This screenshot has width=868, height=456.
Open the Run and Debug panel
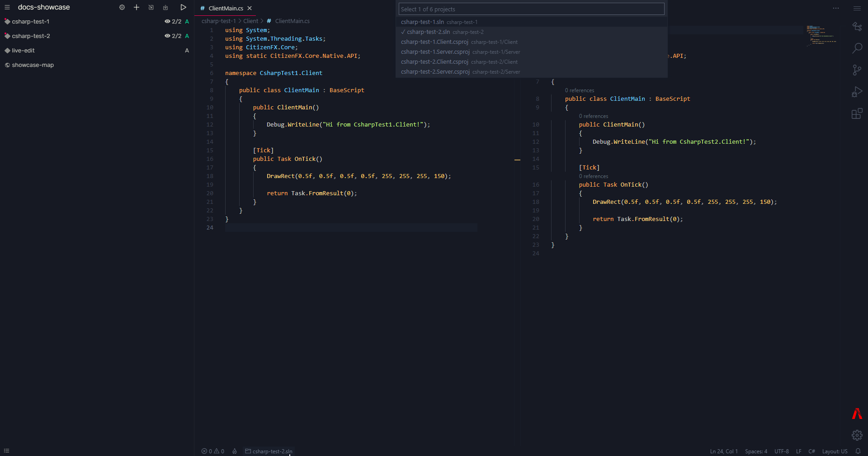[857, 92]
